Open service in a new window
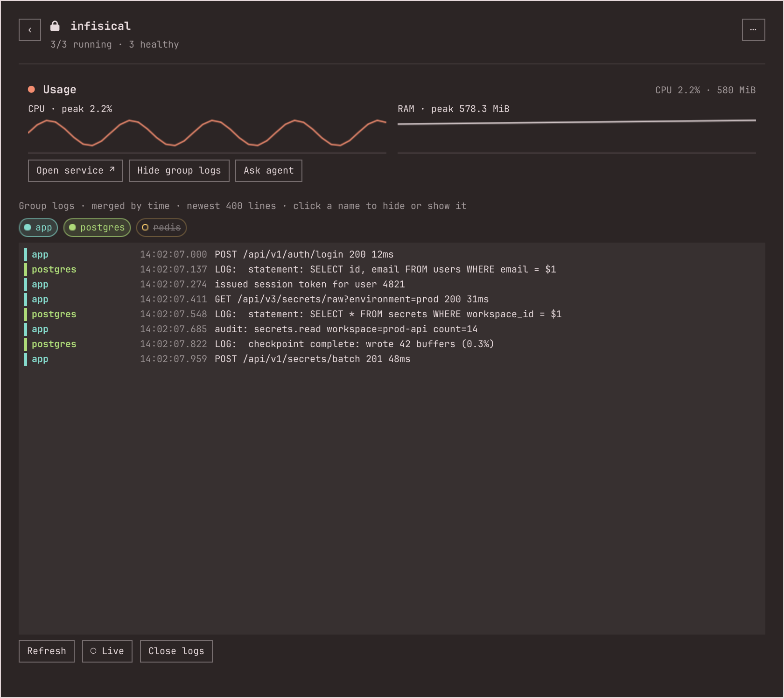This screenshot has width=784, height=698. (x=76, y=171)
